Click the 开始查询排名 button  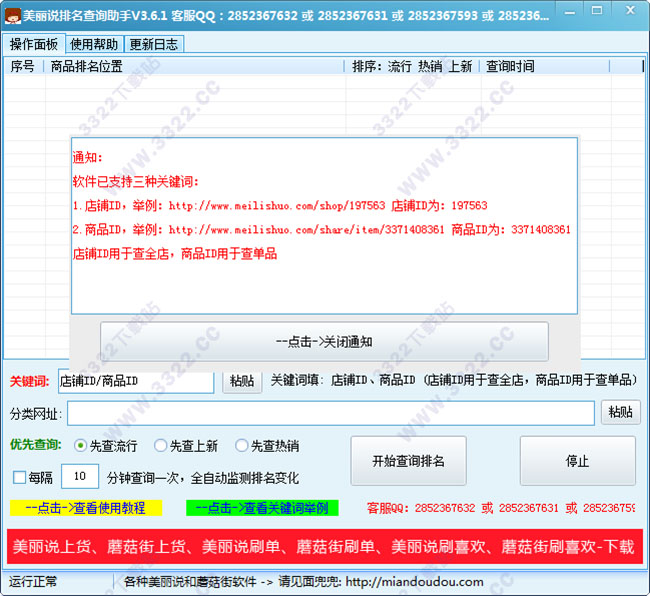point(408,460)
